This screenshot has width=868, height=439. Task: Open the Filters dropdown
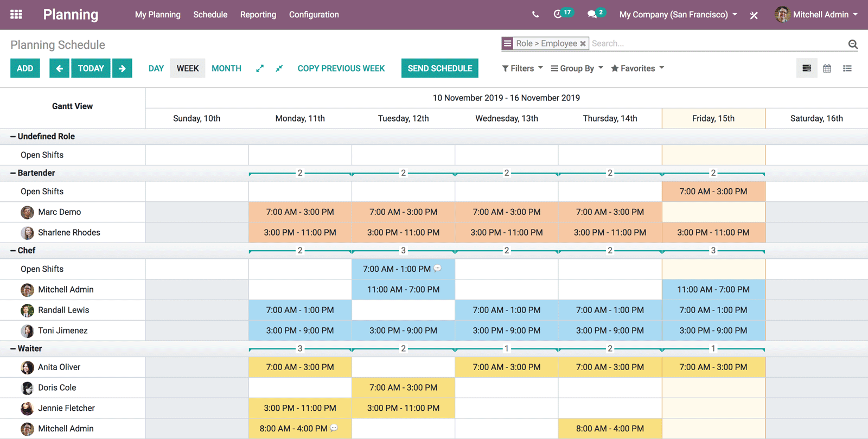pyautogui.click(x=522, y=68)
